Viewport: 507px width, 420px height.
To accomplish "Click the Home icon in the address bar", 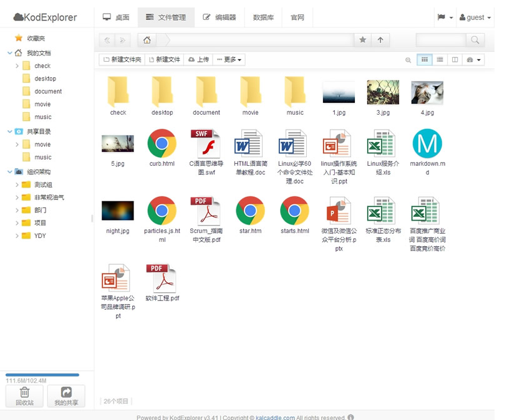I will (x=146, y=39).
